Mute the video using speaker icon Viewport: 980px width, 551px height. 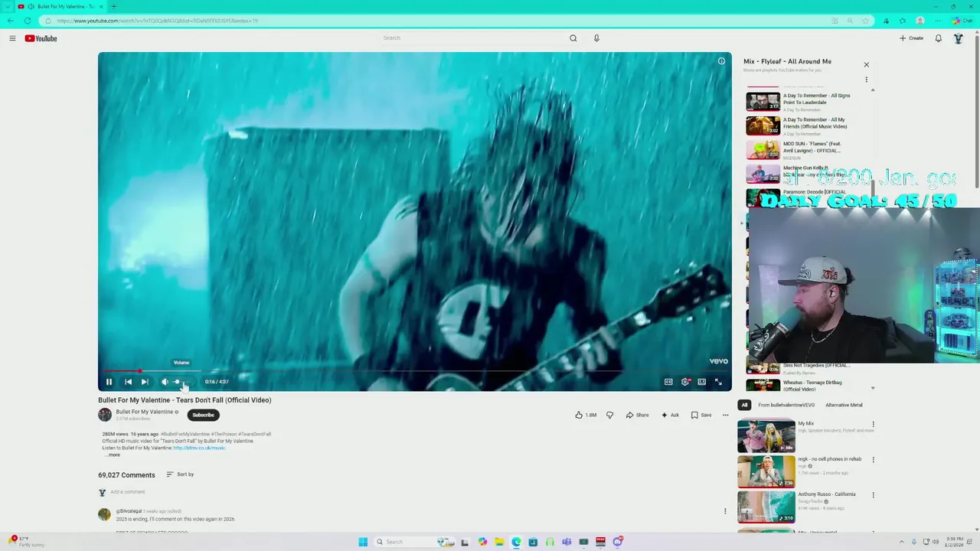click(x=165, y=382)
